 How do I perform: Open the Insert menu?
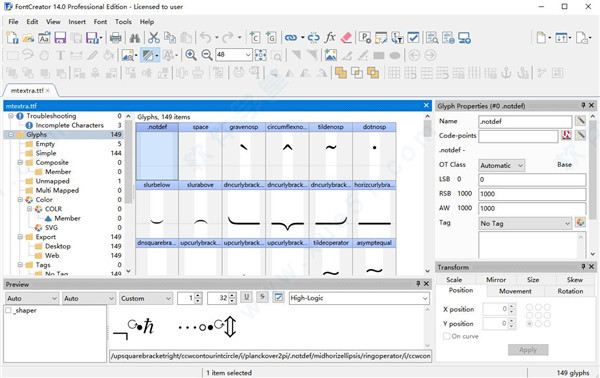77,22
